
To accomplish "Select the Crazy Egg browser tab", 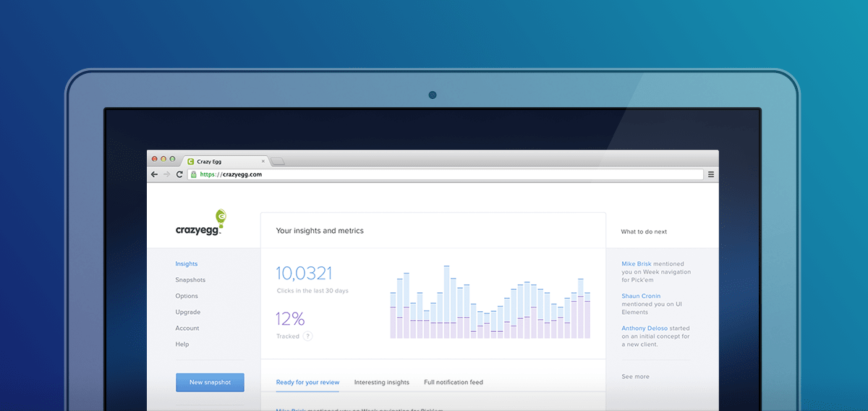I will click(224, 161).
